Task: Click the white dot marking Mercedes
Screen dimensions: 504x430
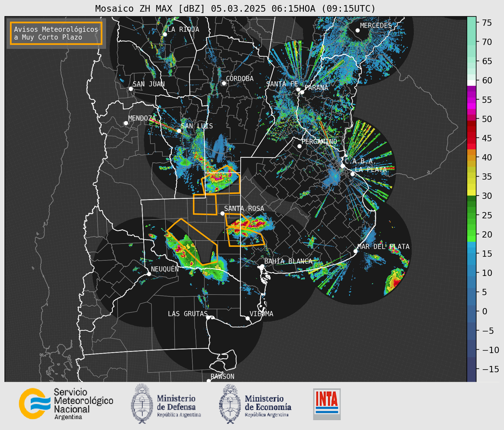Action: tap(358, 31)
